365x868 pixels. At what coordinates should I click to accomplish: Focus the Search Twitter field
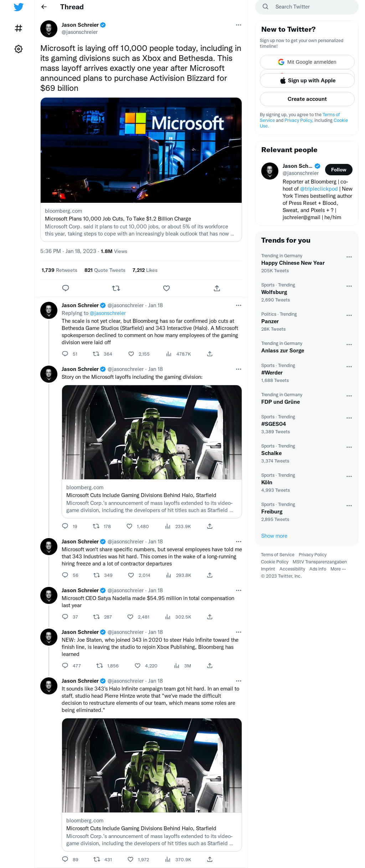(310, 7)
